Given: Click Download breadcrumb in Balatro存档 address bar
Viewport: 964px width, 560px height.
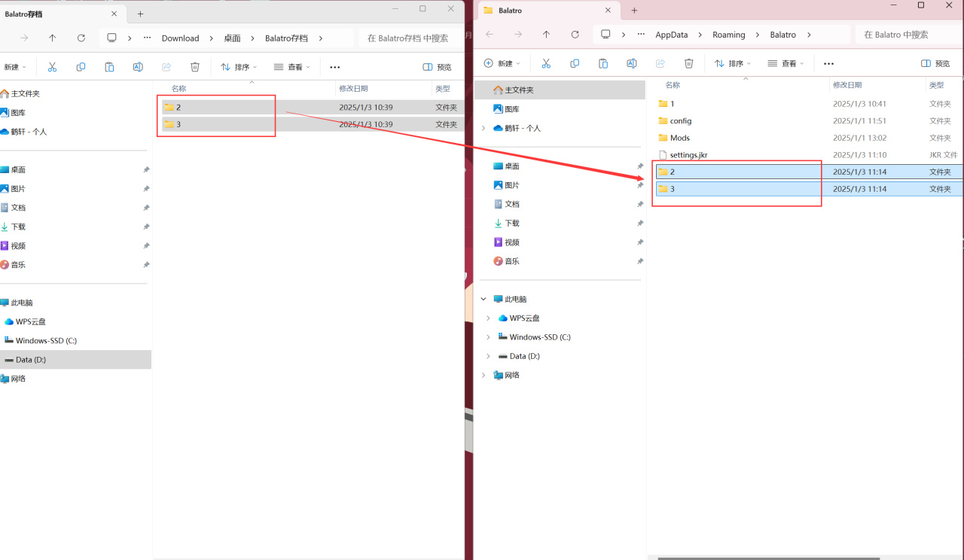Looking at the screenshot, I should tap(181, 38).
